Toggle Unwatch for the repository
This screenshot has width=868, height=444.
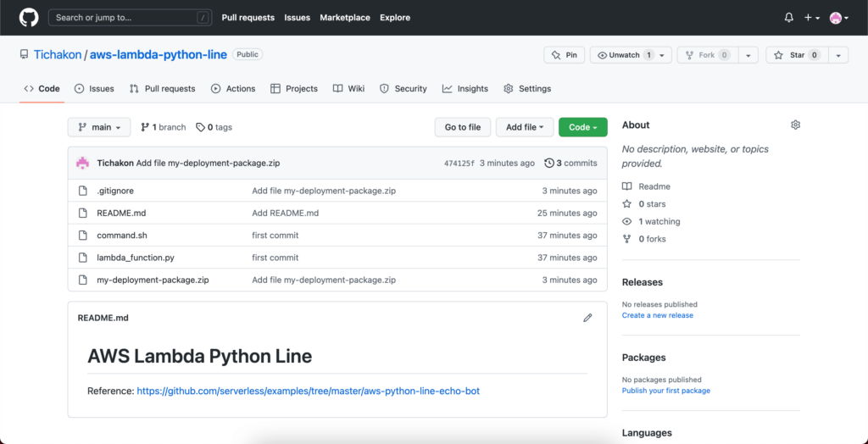click(625, 55)
